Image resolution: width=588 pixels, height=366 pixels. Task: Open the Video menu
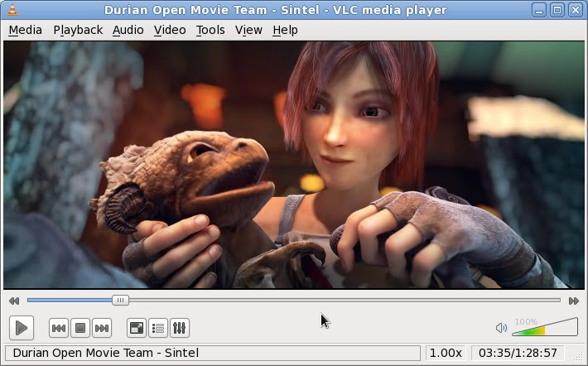point(170,30)
